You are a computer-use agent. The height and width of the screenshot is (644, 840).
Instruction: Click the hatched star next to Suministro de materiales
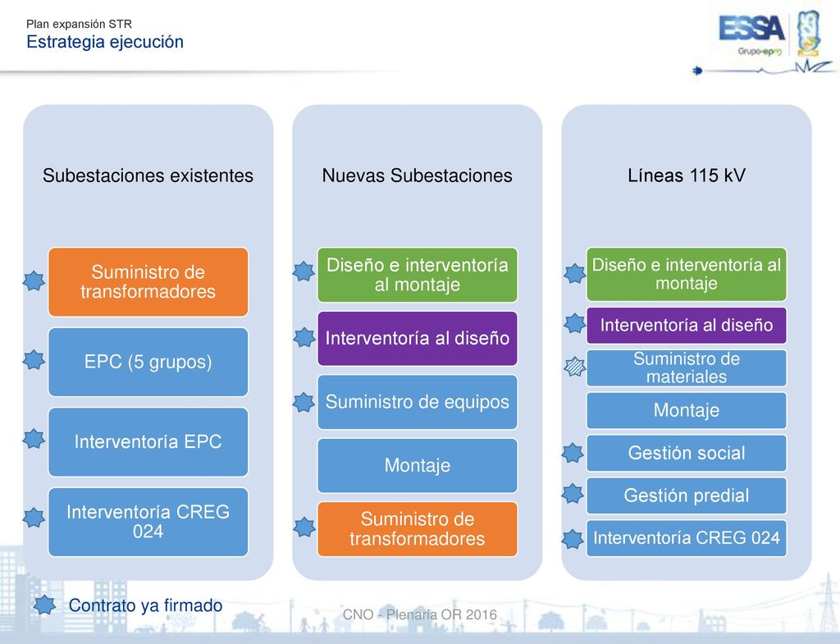[x=575, y=367]
